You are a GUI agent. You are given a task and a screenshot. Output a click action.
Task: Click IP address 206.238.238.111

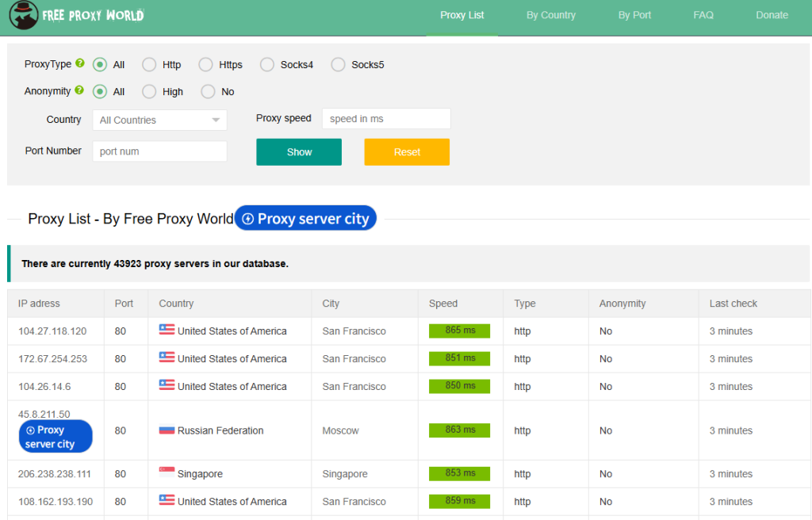pyautogui.click(x=55, y=474)
